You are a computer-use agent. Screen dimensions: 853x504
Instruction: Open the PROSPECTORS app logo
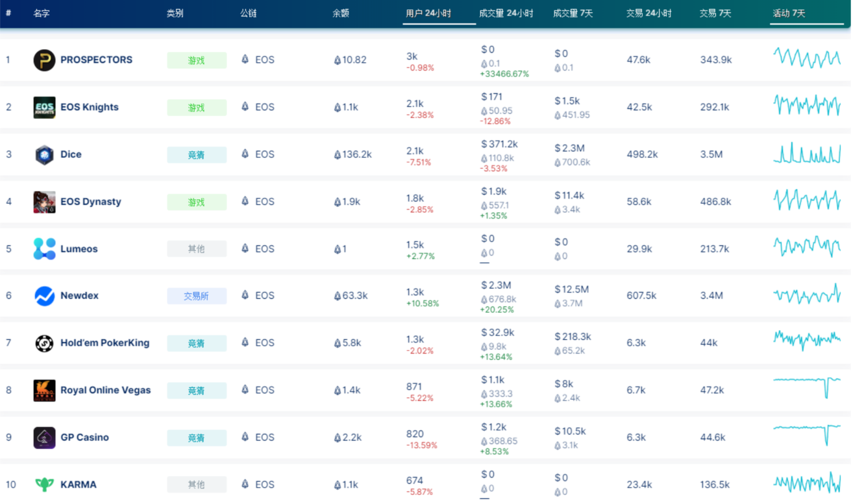[x=44, y=60]
